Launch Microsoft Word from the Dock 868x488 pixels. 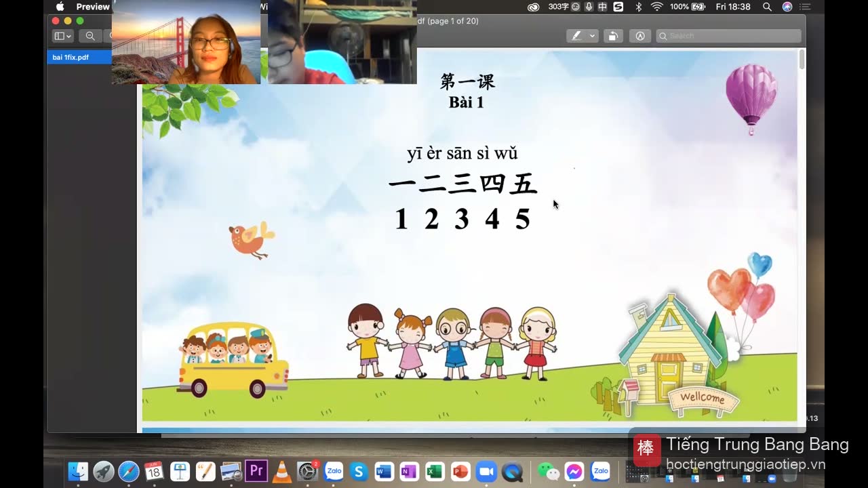[384, 471]
